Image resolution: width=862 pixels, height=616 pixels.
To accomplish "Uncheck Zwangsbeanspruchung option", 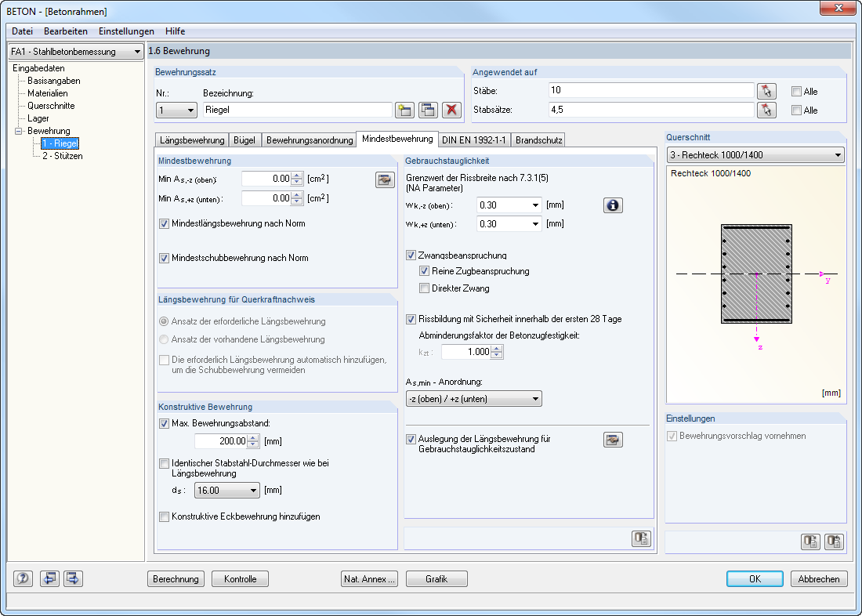I will pyautogui.click(x=411, y=255).
